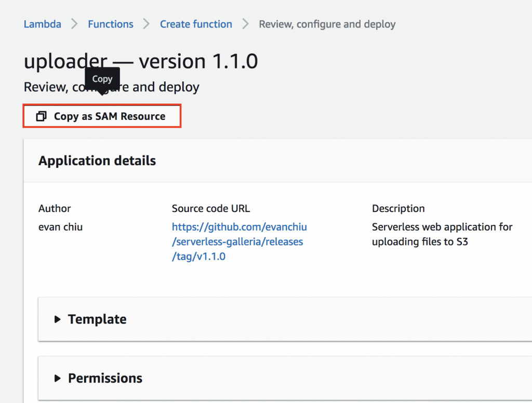Click the chevron after Functions breadcrumb
This screenshot has height=403, width=532.
(x=146, y=24)
